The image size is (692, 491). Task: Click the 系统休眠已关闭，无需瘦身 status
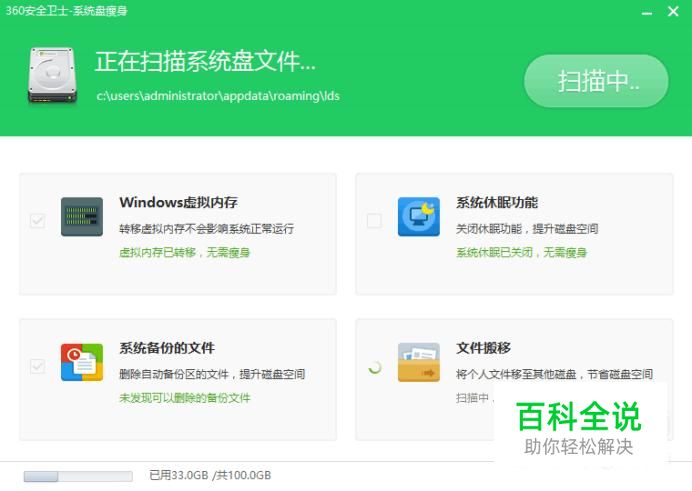pos(521,252)
